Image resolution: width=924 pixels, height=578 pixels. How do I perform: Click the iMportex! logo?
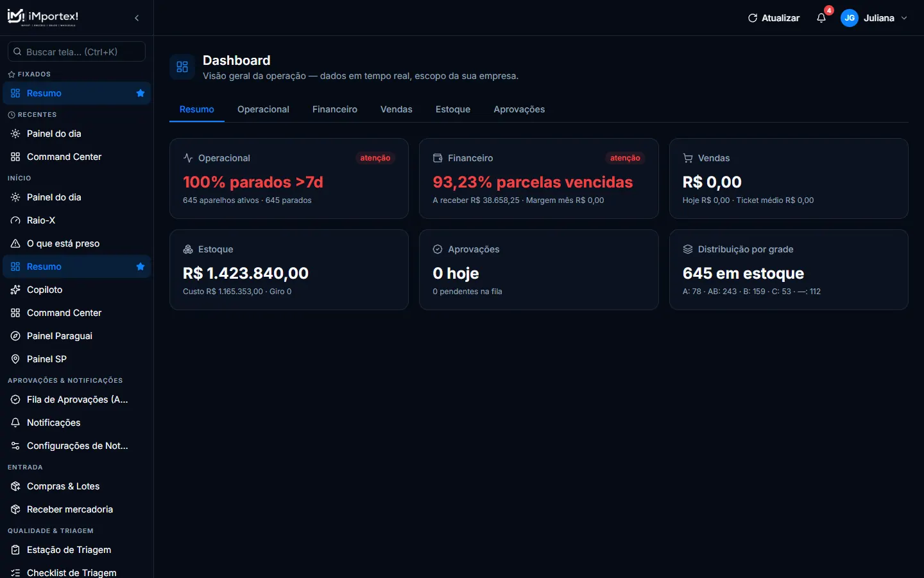[x=43, y=17]
